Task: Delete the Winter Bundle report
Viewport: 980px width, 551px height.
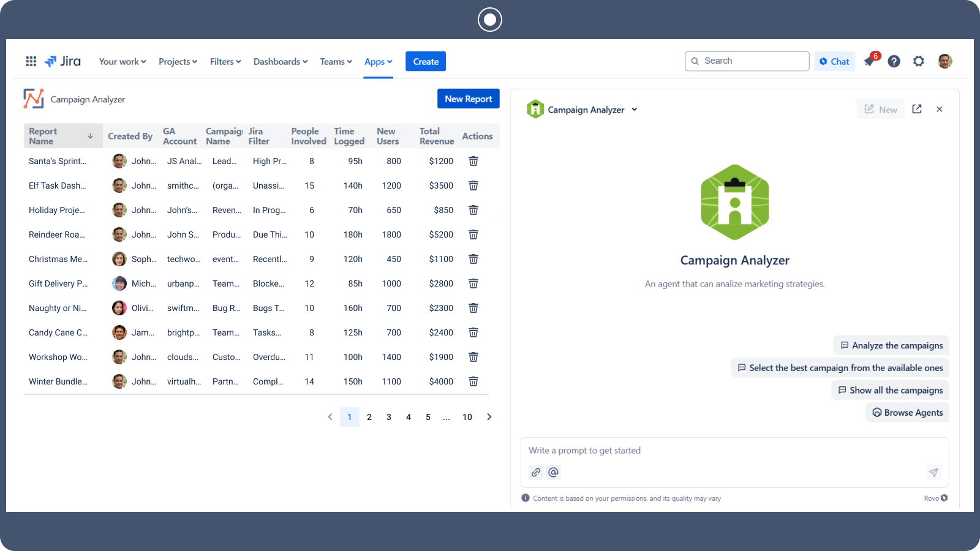Action: click(x=473, y=381)
